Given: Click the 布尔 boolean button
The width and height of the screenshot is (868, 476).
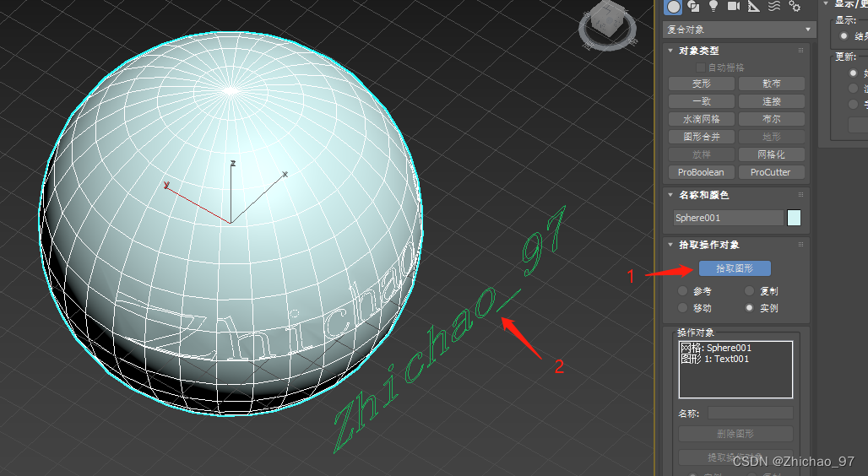Looking at the screenshot, I should (771, 119).
